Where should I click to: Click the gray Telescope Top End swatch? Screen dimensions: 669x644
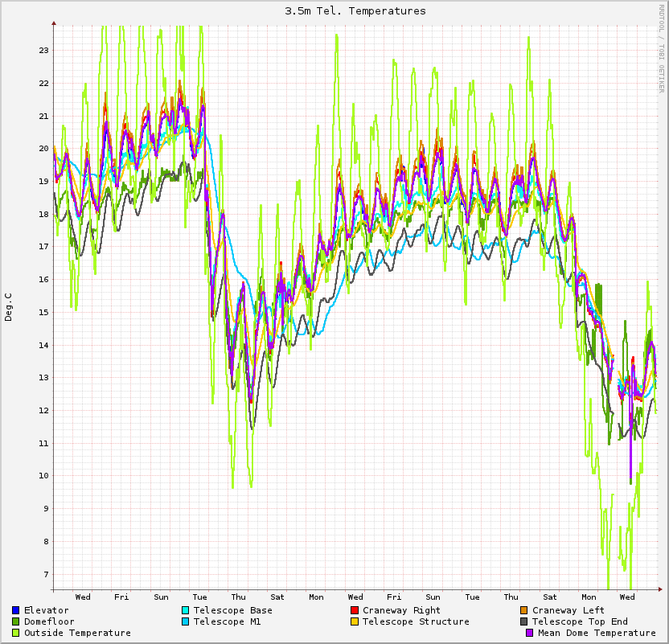pyautogui.click(x=524, y=621)
